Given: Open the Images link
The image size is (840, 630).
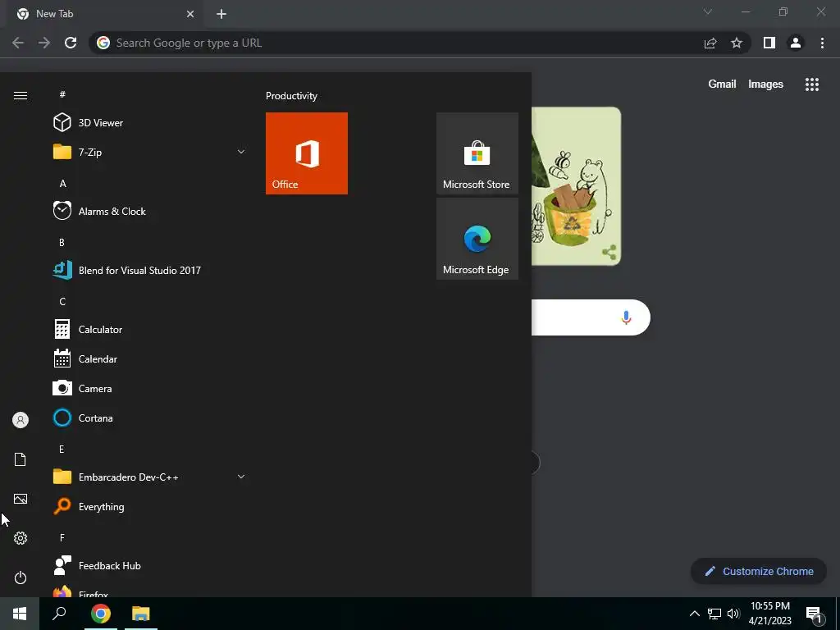Looking at the screenshot, I should 765,84.
